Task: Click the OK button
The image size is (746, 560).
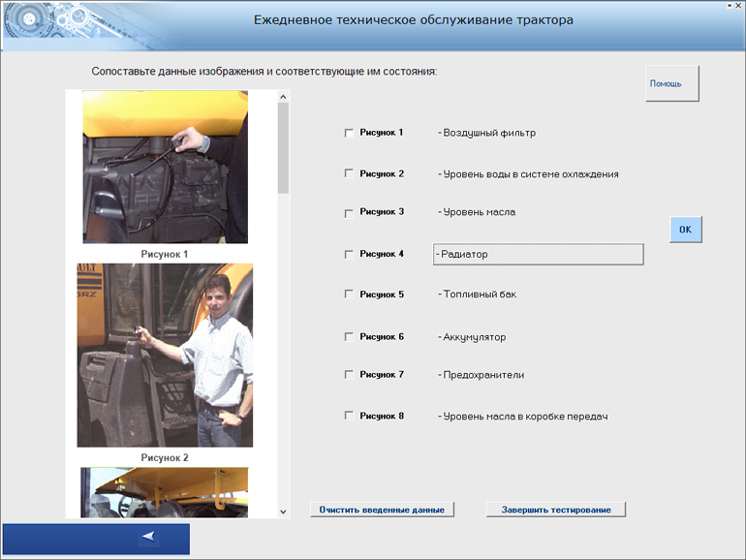Action: coord(685,230)
